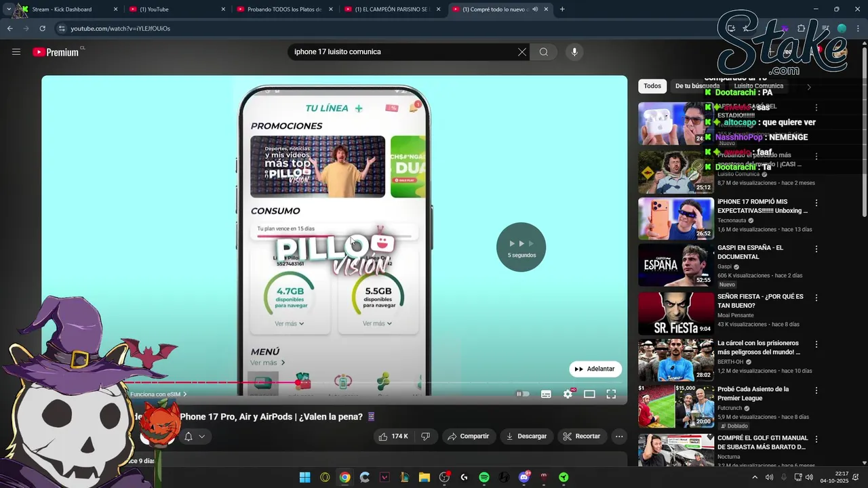Open options for 'COMPRÉ EL GOLF GTI' video
Viewport: 868px width, 488px height.
click(x=816, y=439)
